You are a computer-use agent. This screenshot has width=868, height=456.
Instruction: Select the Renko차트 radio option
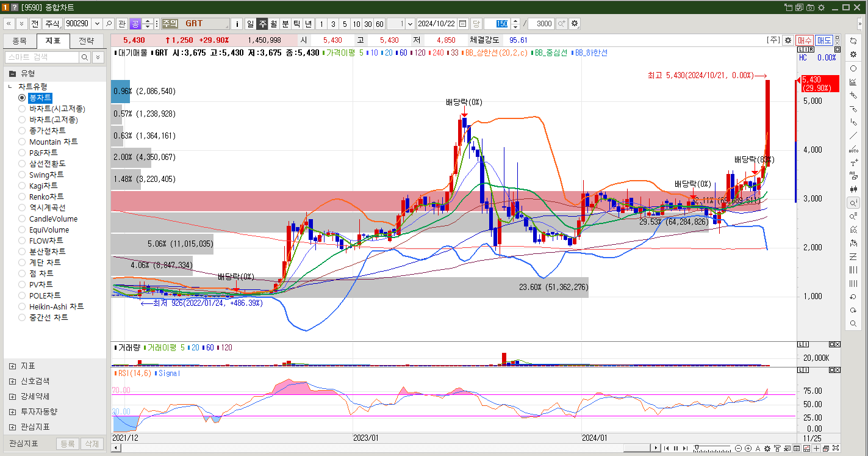pyautogui.click(x=22, y=197)
